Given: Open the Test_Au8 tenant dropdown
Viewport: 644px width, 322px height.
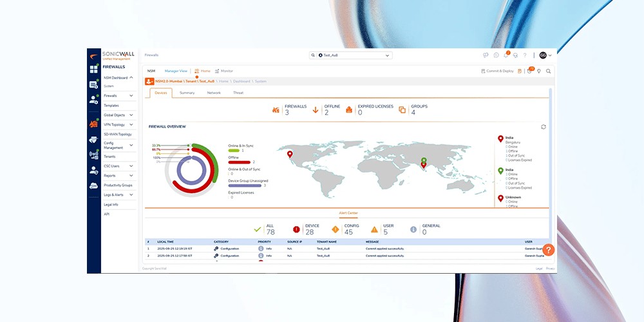Looking at the screenshot, I should tap(351, 55).
